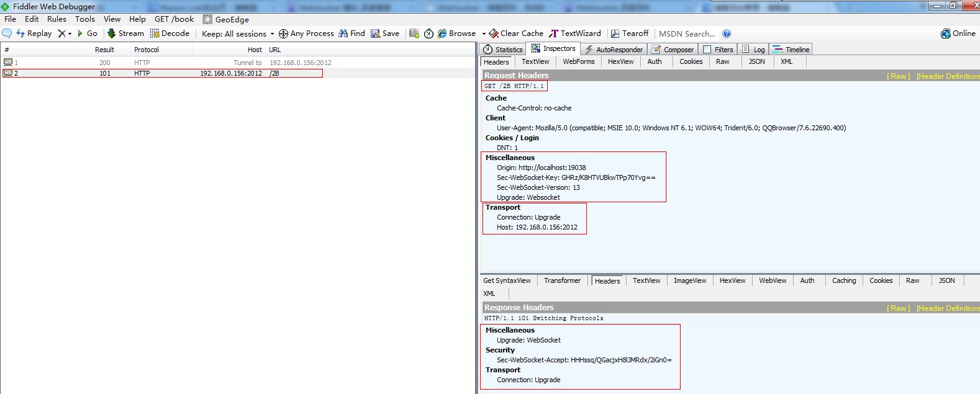Click the camera screenshot icon

click(414, 34)
